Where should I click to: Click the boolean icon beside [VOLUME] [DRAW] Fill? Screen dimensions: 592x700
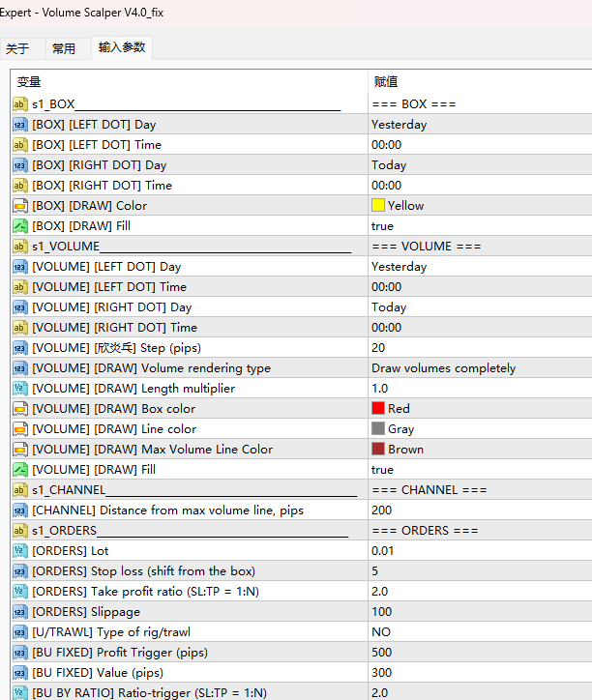pos(20,470)
